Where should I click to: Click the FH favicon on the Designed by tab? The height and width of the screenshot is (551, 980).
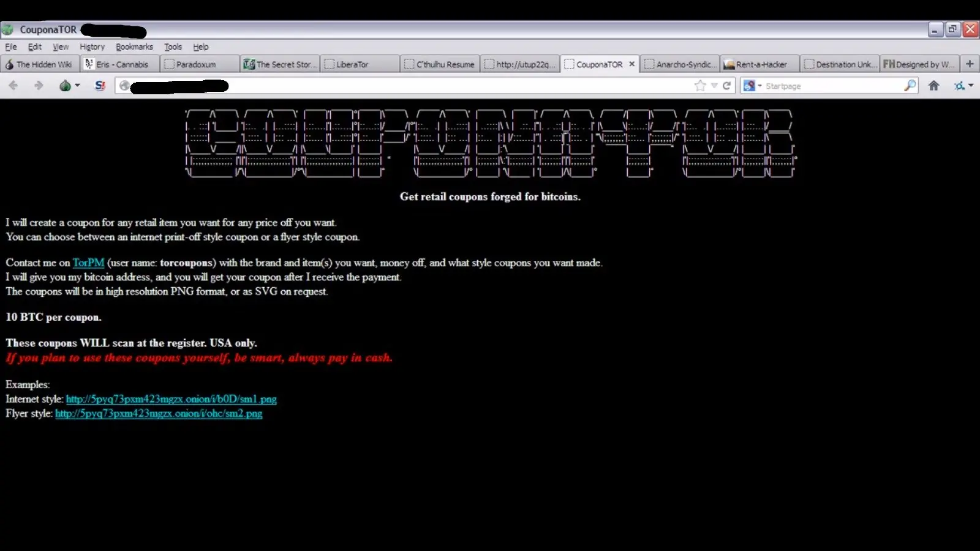[889, 64]
